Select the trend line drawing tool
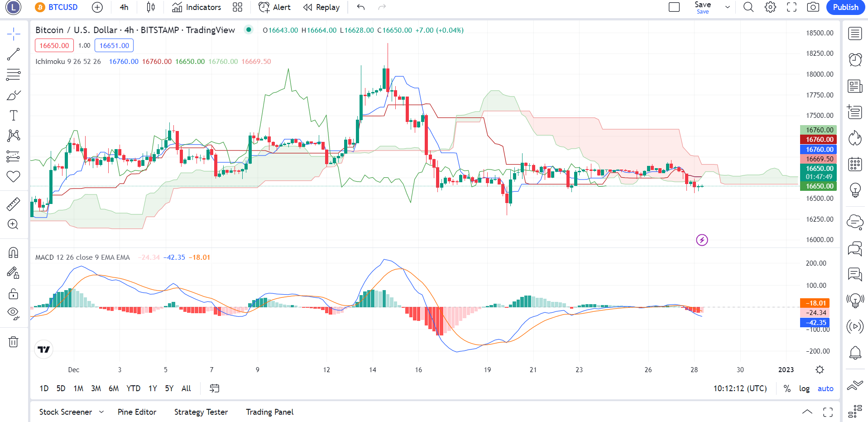The image size is (868, 422). pyautogui.click(x=14, y=54)
